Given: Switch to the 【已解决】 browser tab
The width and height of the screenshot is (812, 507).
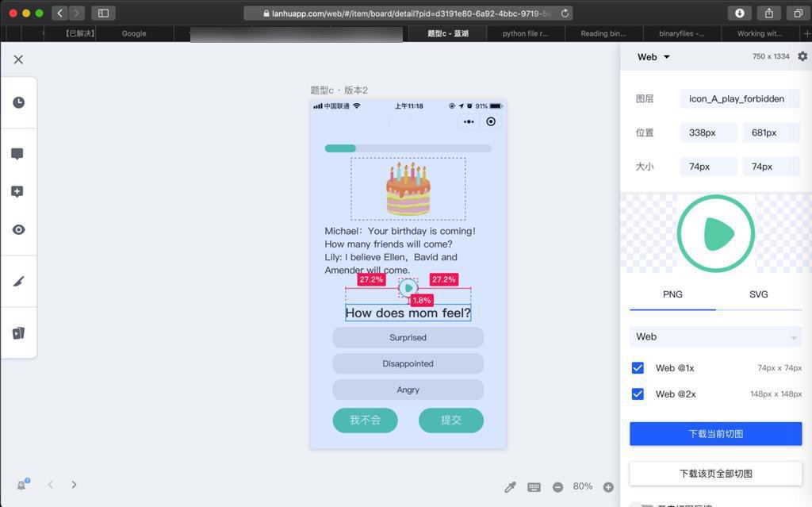Looking at the screenshot, I should (x=79, y=33).
